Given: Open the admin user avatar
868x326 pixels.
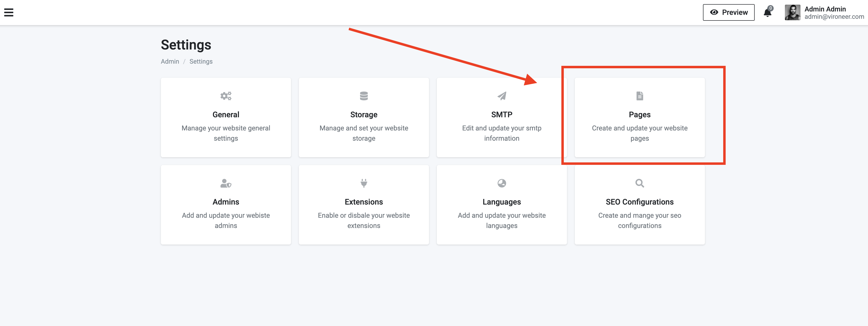Looking at the screenshot, I should coord(792,12).
